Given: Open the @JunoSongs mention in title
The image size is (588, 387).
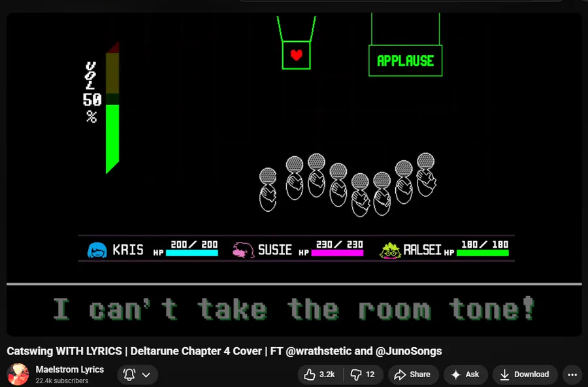Looking at the screenshot, I should tap(408, 351).
